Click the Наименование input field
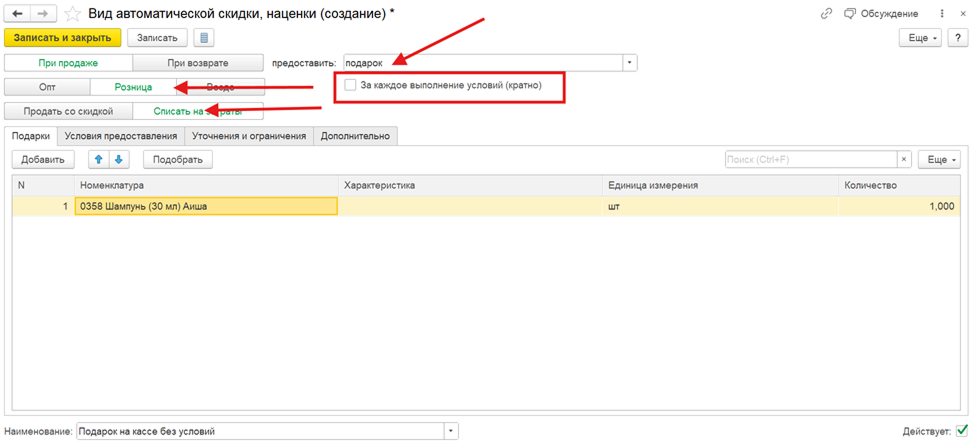The height and width of the screenshot is (447, 974). [260, 431]
